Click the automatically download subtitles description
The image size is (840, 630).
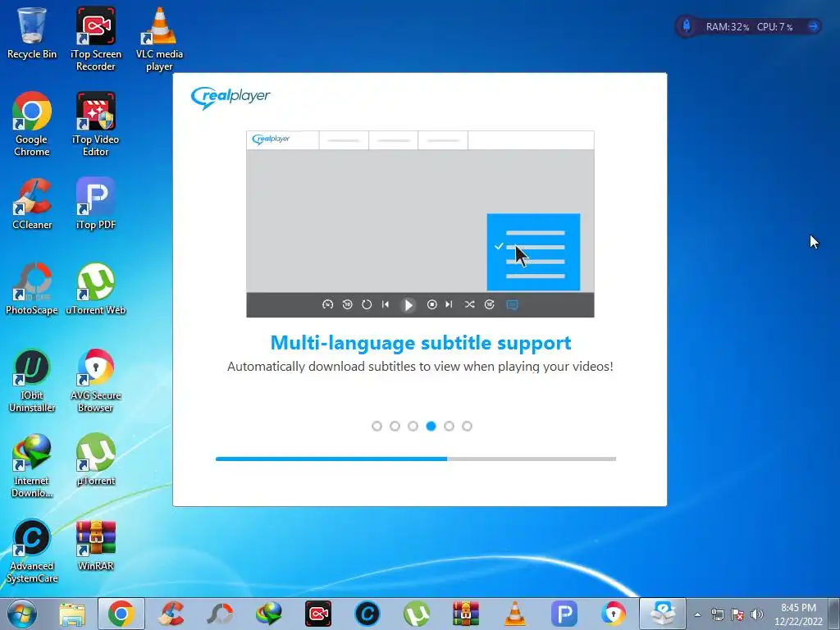tap(420, 367)
